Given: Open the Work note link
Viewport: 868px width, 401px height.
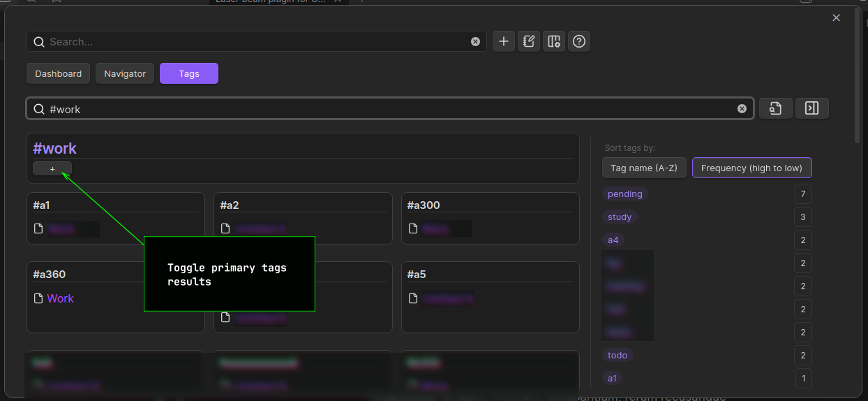Looking at the screenshot, I should coord(61,298).
